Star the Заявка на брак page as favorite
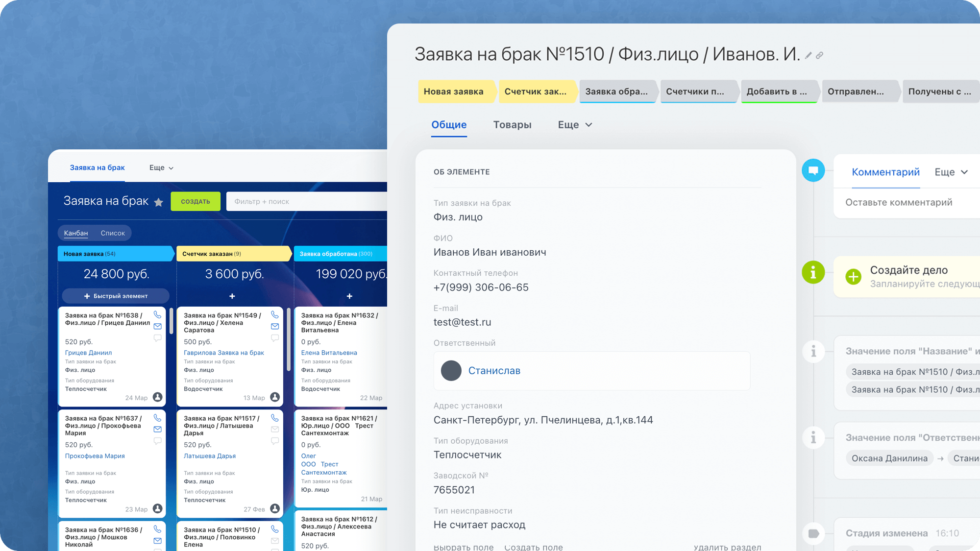 [158, 202]
